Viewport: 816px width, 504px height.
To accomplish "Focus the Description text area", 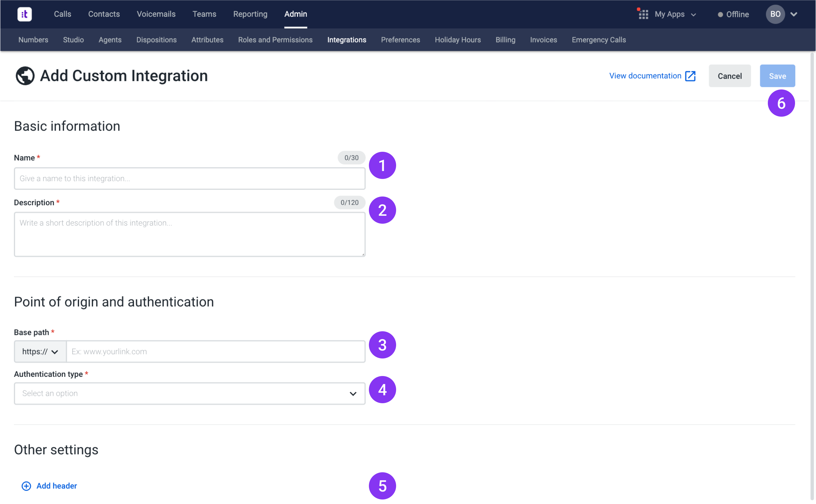I will (190, 234).
